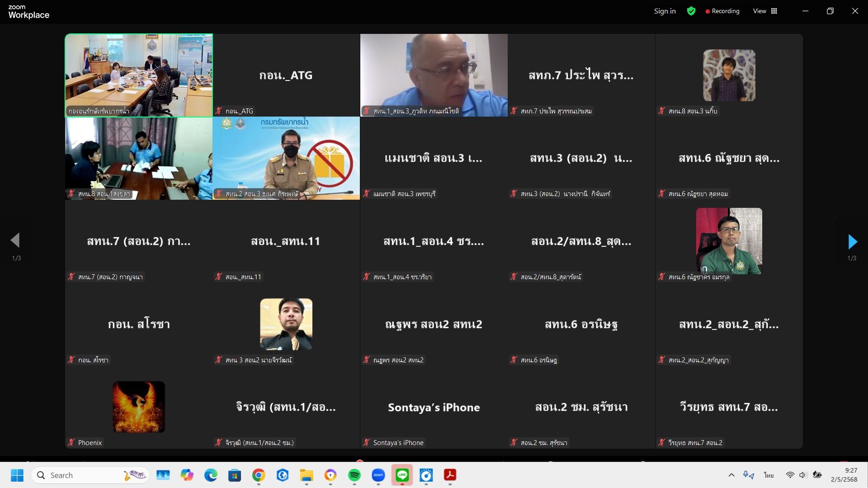Open the View layout menu
The image size is (868, 488).
[765, 11]
